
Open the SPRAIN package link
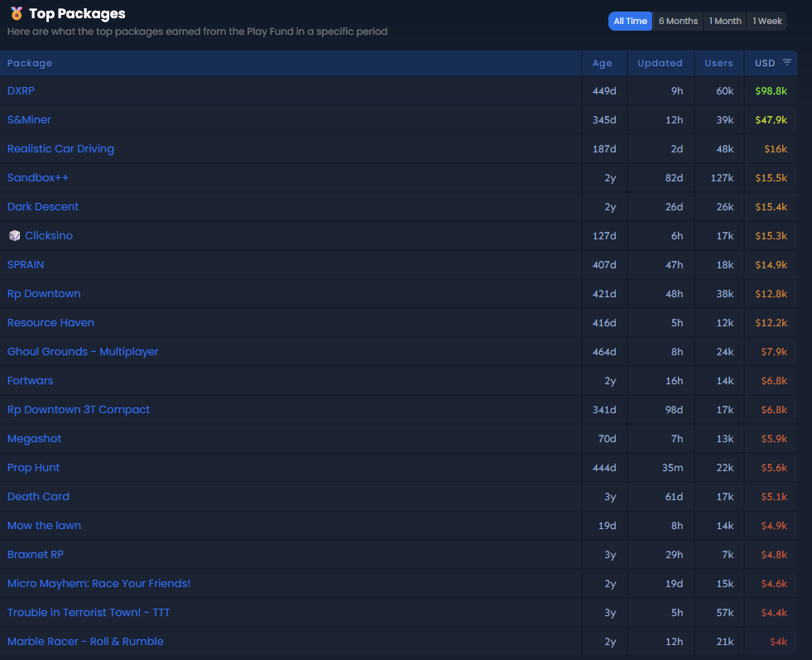pos(26,265)
